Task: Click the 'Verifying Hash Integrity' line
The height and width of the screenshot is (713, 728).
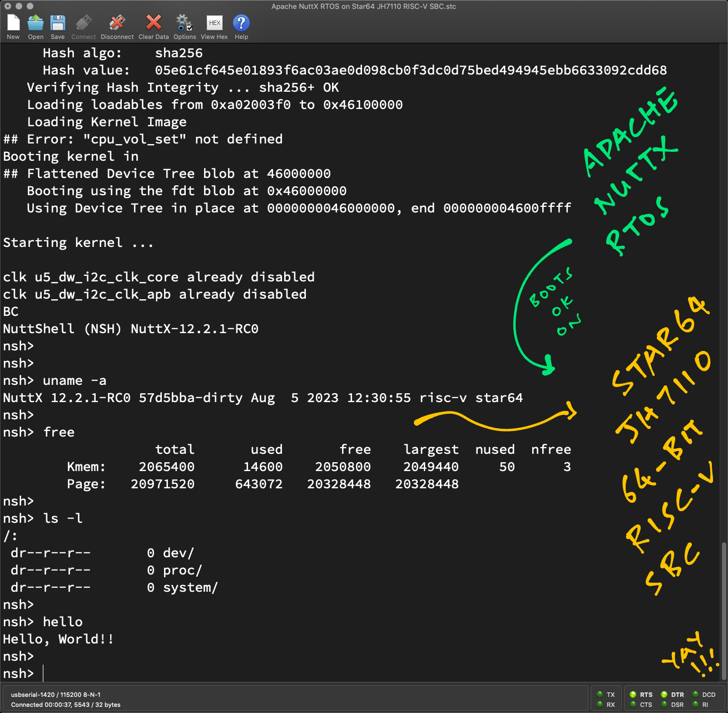Action: coord(183,87)
